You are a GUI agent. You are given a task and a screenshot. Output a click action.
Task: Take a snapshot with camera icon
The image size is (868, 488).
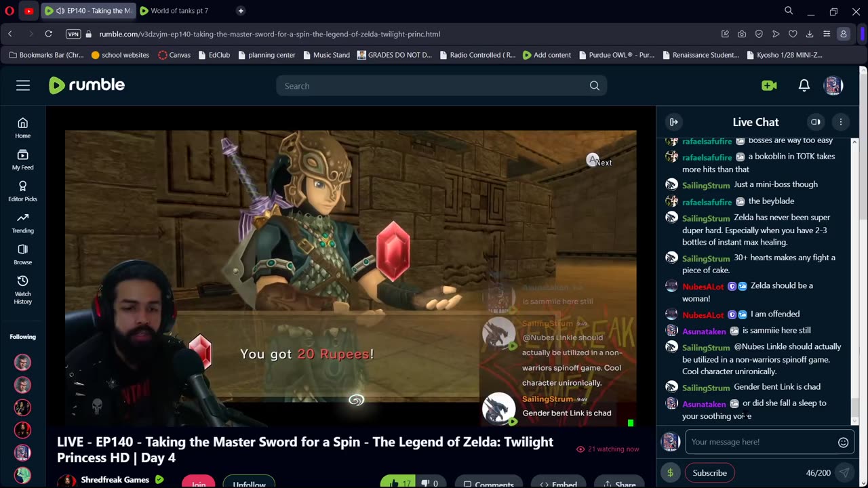pyautogui.click(x=742, y=34)
